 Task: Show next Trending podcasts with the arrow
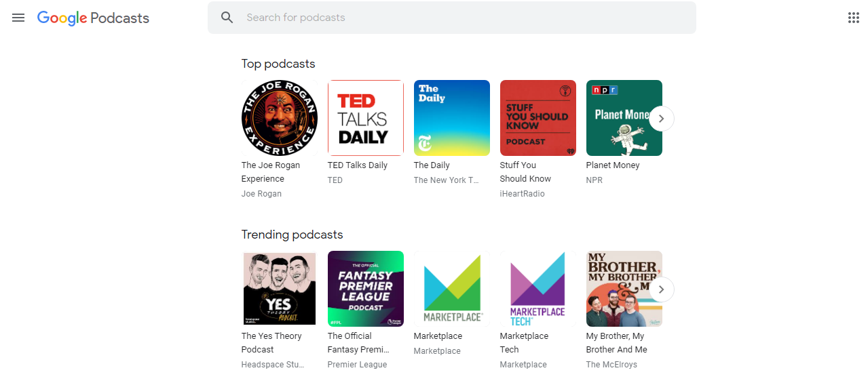coord(662,289)
